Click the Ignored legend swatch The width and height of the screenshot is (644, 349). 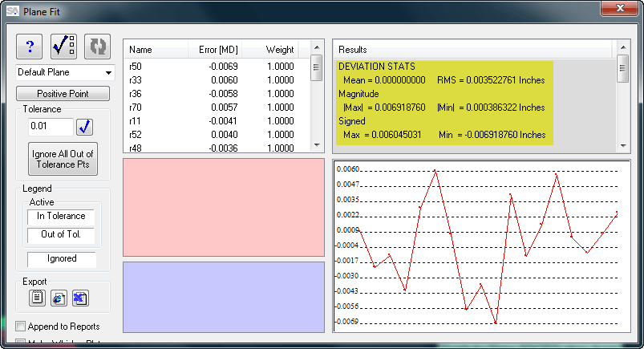pyautogui.click(x=62, y=258)
